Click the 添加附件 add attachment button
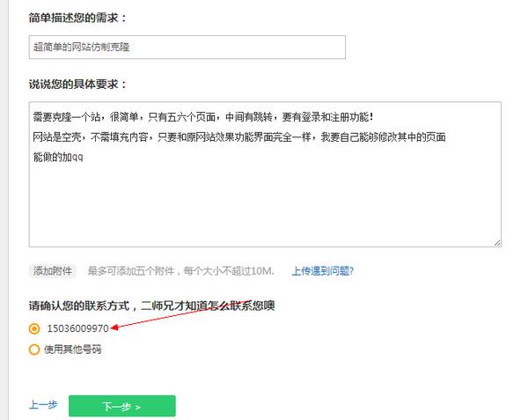This screenshot has height=420, width=528. click(53, 271)
